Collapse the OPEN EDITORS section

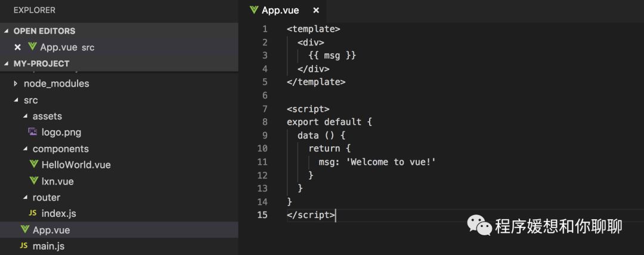(x=7, y=31)
